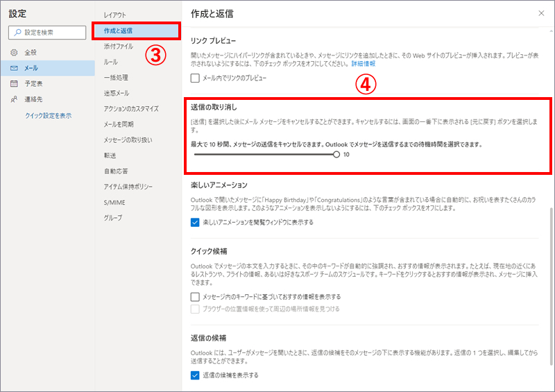Close the settings dialog with X
Image resolution: width=555 pixels, height=392 pixels.
point(541,13)
